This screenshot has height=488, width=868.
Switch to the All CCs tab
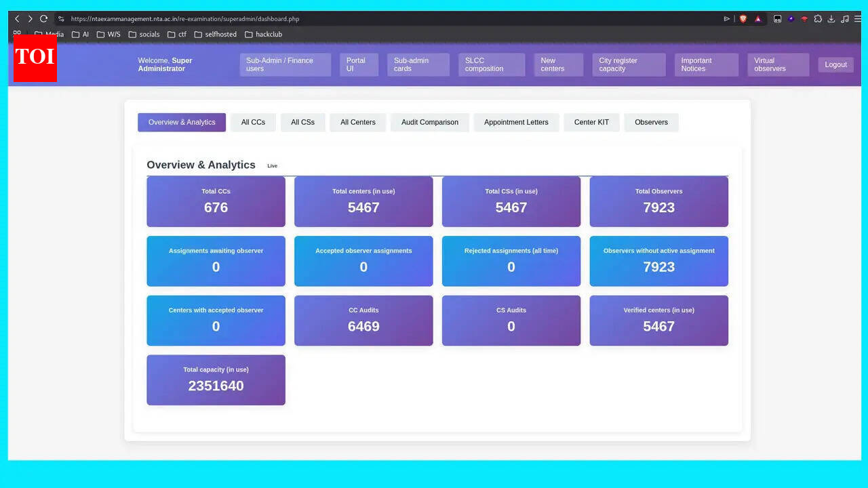253,122
